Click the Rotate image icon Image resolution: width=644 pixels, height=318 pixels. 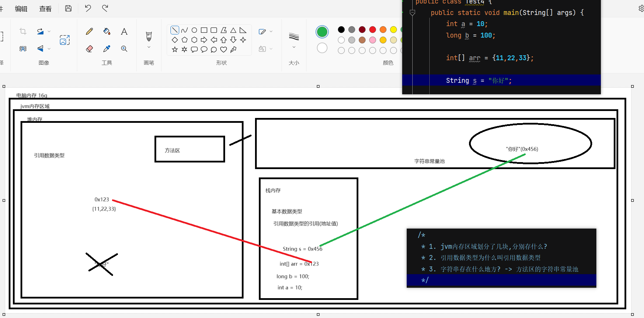(40, 31)
